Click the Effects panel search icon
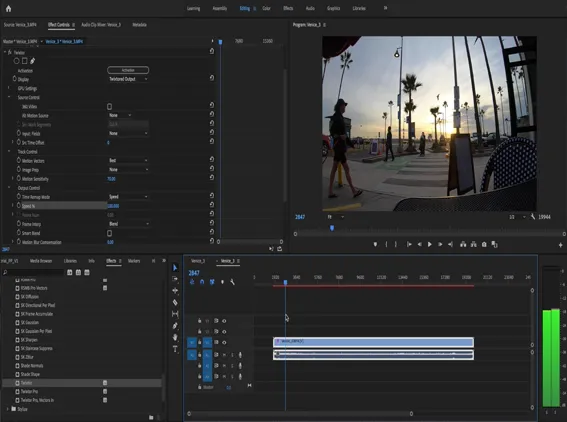Image resolution: width=567 pixels, height=422 pixels. point(5,272)
